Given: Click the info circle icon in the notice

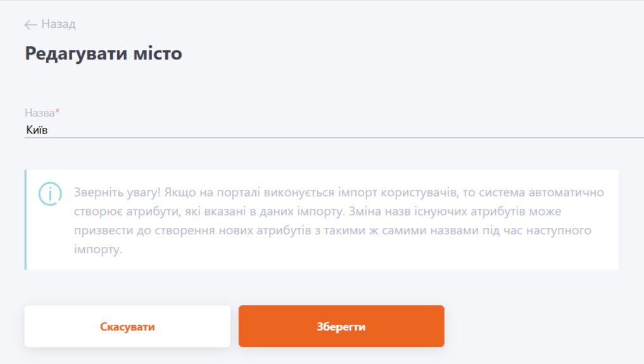Looking at the screenshot, I should 50,194.
